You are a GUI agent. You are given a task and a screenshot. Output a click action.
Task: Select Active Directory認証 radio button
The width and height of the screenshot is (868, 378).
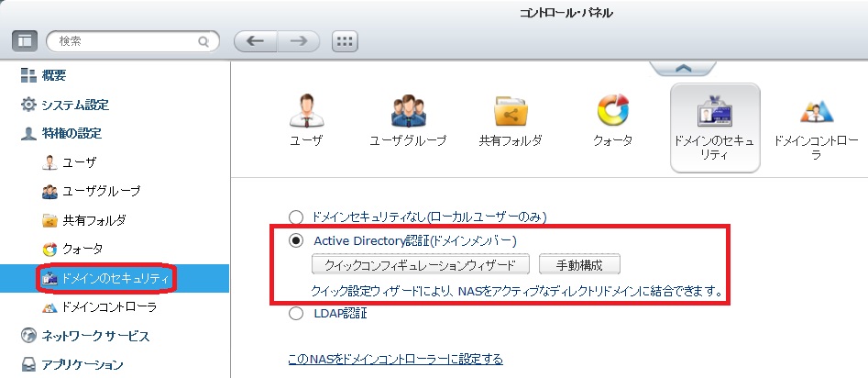(297, 240)
